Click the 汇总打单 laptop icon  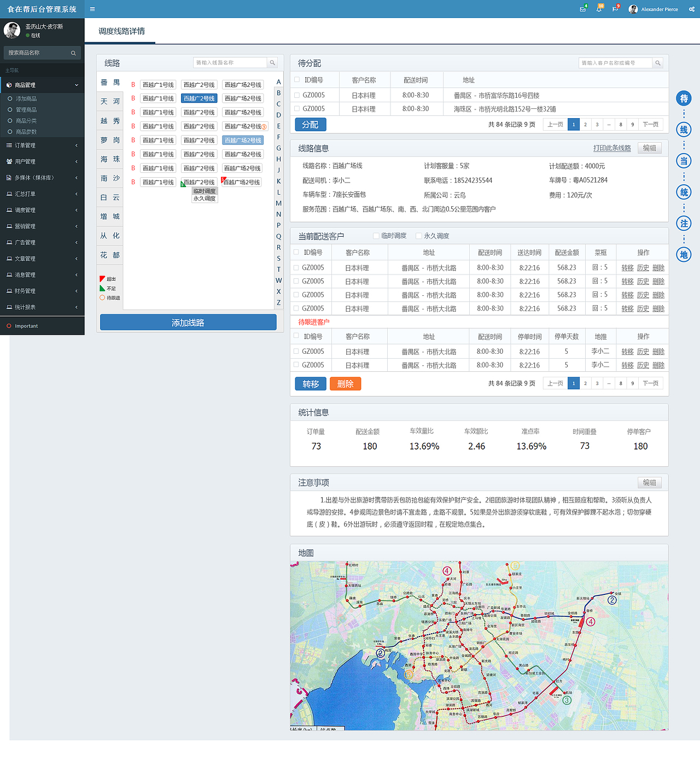click(9, 194)
